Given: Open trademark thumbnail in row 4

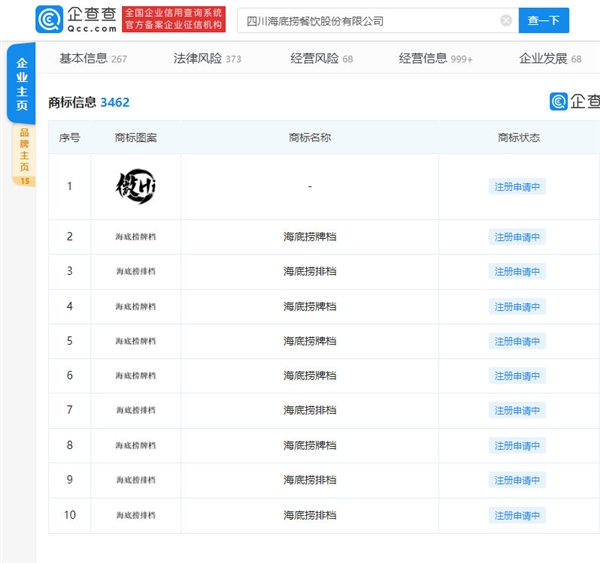Looking at the screenshot, I should 136,307.
